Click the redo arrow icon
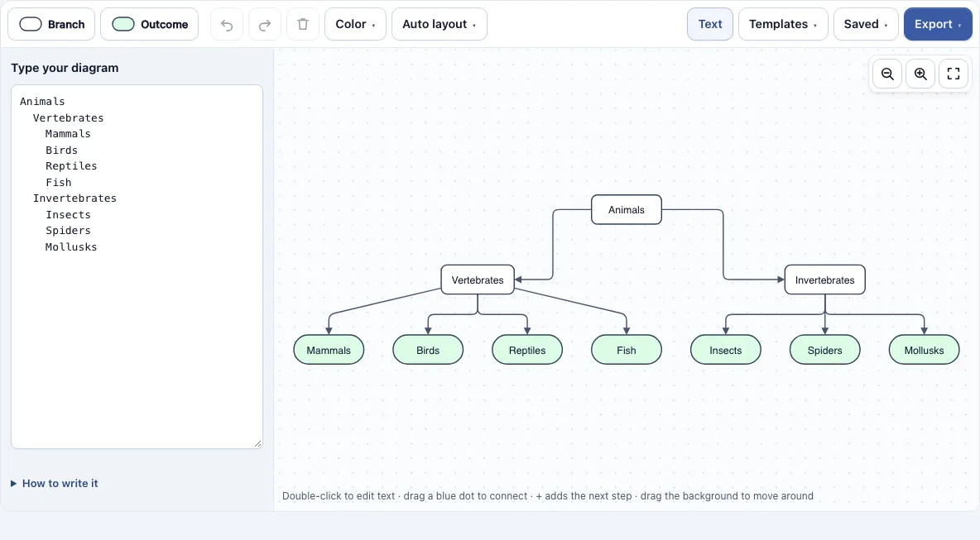The height and width of the screenshot is (540, 980). [x=265, y=24]
